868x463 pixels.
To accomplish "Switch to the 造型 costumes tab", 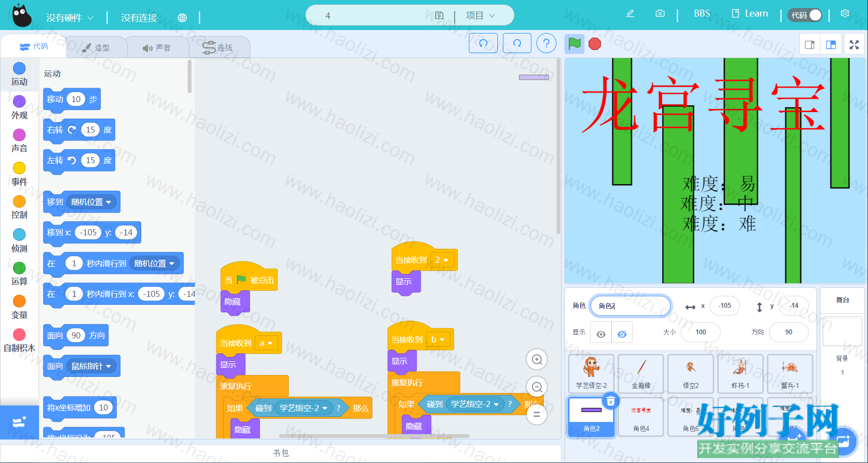I will [96, 48].
